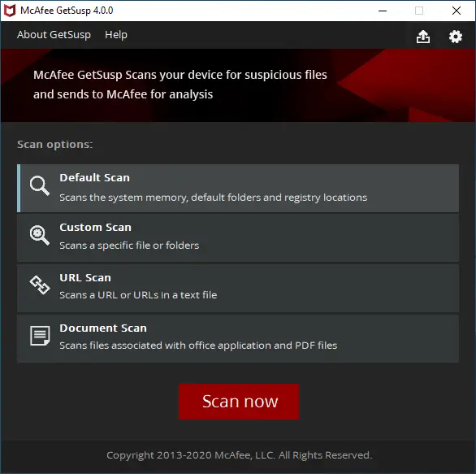Minimize the GetSusp window

coord(383,11)
